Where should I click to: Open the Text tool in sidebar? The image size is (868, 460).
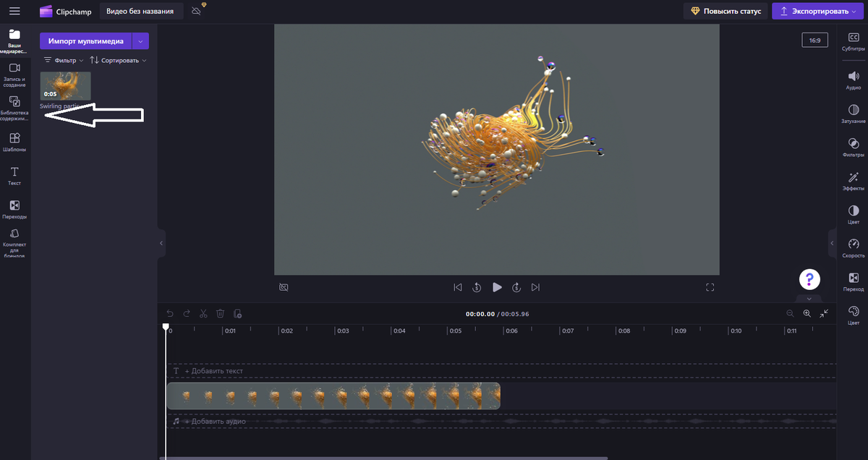click(x=14, y=176)
